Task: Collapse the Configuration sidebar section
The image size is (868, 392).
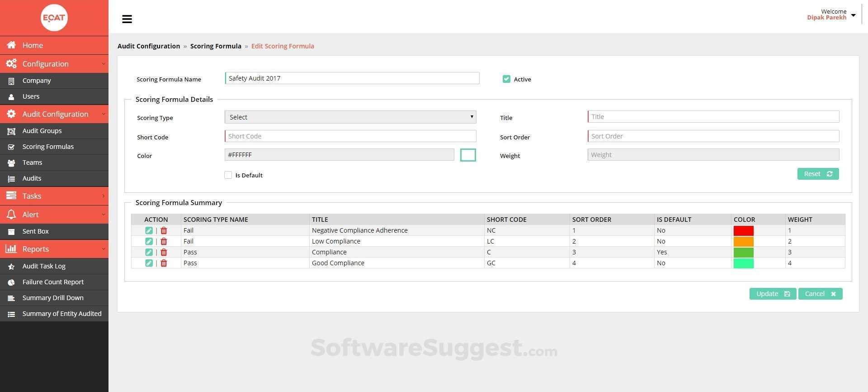Action: click(x=103, y=64)
